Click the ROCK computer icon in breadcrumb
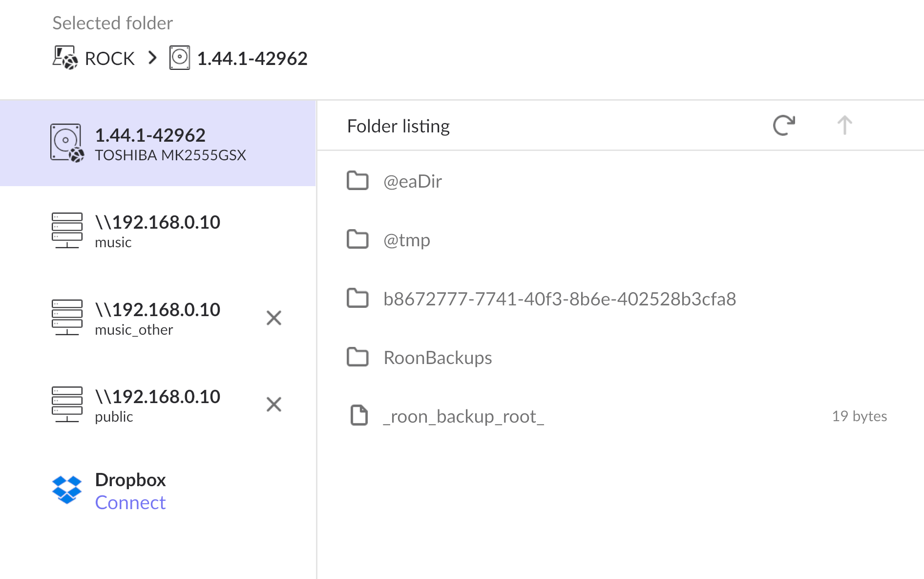The width and height of the screenshot is (924, 579). [x=65, y=58]
